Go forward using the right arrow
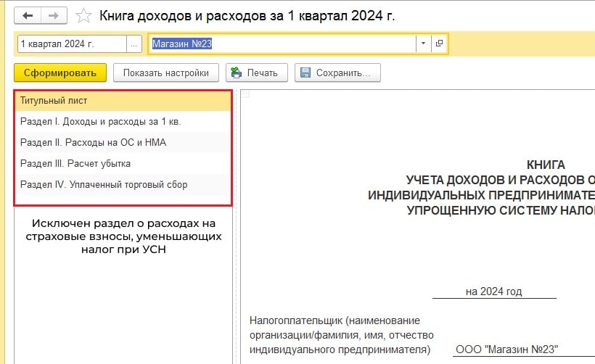The width and height of the screenshot is (595, 364). point(54,15)
